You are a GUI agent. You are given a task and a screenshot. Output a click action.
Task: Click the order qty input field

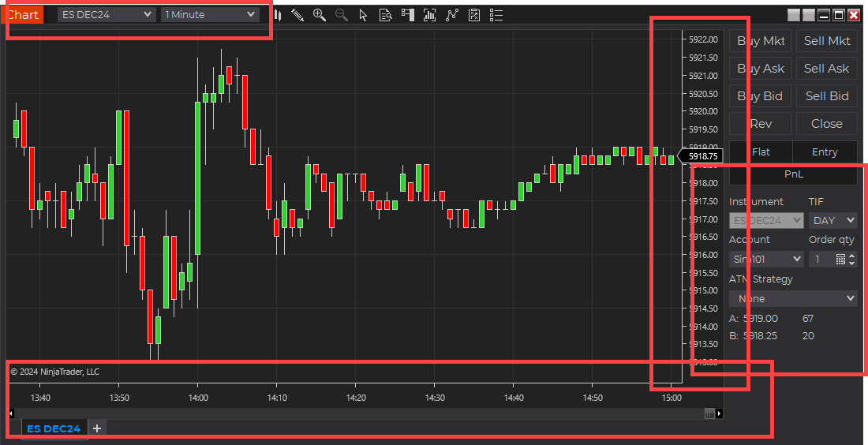(x=822, y=259)
